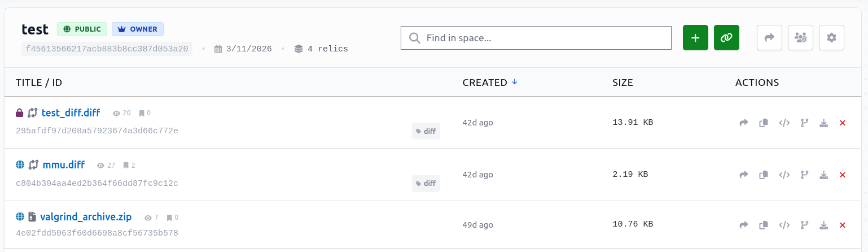Click the green link icon button
This screenshot has height=252, width=868.
[726, 38]
